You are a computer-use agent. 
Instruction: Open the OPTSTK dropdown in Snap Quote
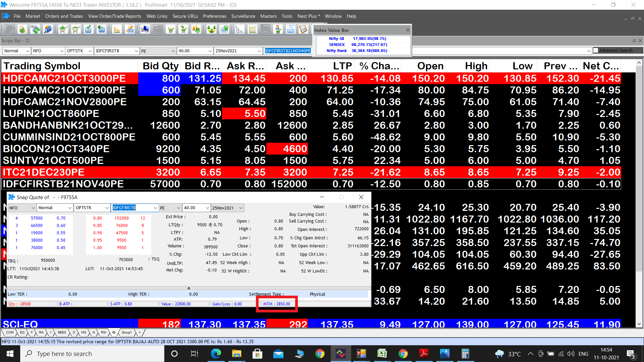point(92,208)
